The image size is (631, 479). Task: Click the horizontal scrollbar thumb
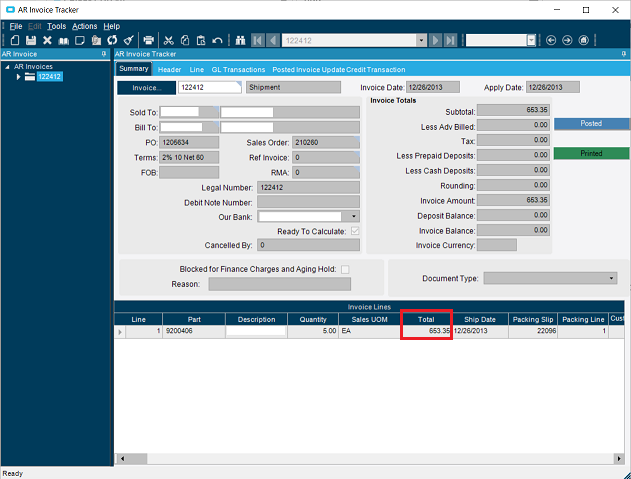click(x=137, y=458)
